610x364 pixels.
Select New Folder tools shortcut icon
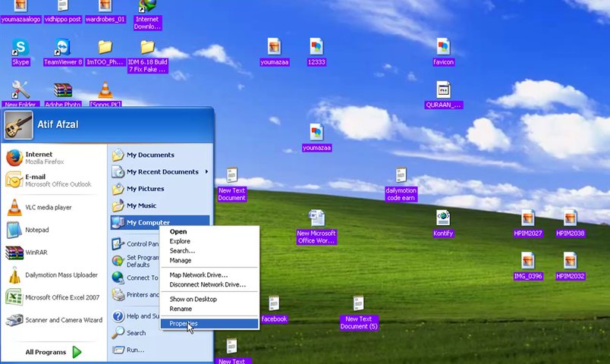[x=20, y=90]
